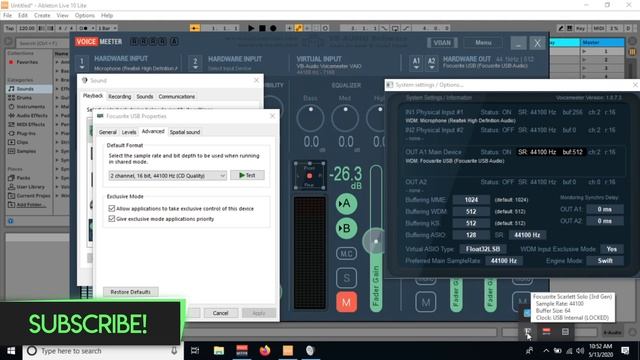Click Engine Mode Swift value
This screenshot has height=360, width=640.
(605, 261)
